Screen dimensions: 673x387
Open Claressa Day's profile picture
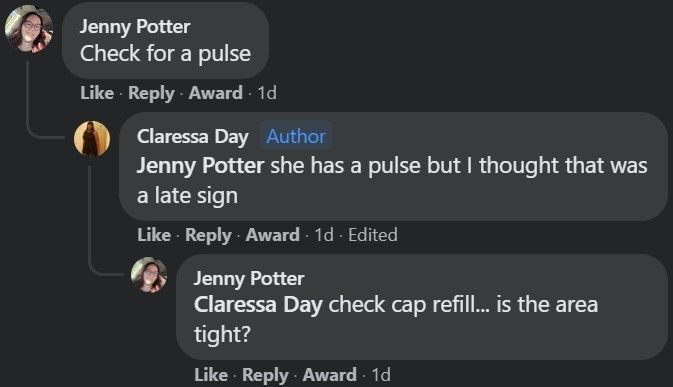[92, 139]
